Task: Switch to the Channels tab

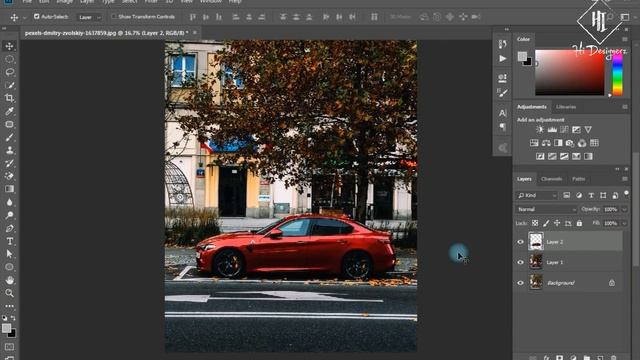Action: (551, 179)
